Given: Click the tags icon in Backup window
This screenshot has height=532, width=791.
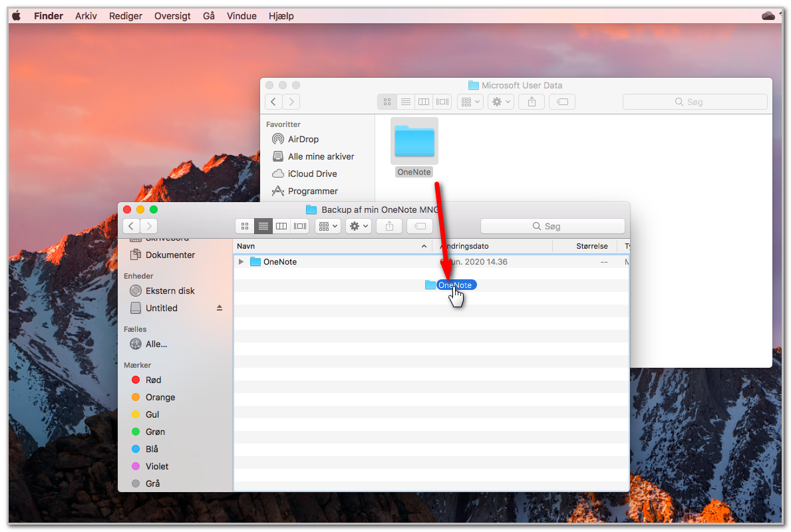Looking at the screenshot, I should coord(420,226).
